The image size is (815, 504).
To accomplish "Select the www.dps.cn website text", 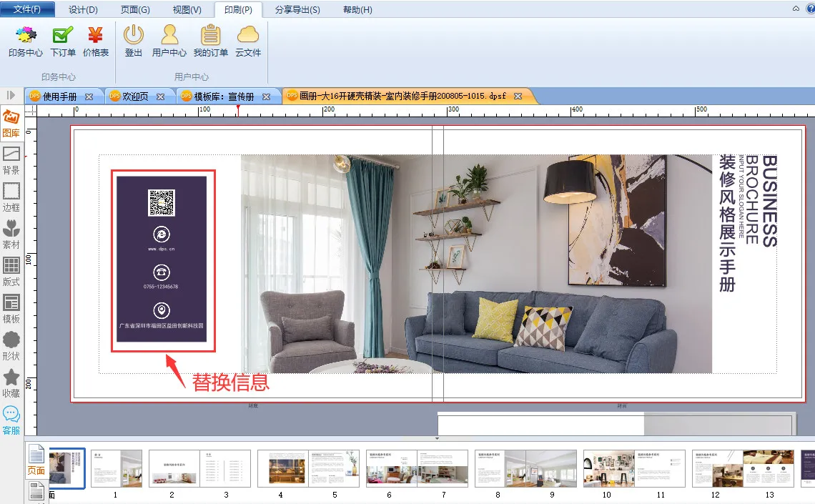I will tap(161, 249).
